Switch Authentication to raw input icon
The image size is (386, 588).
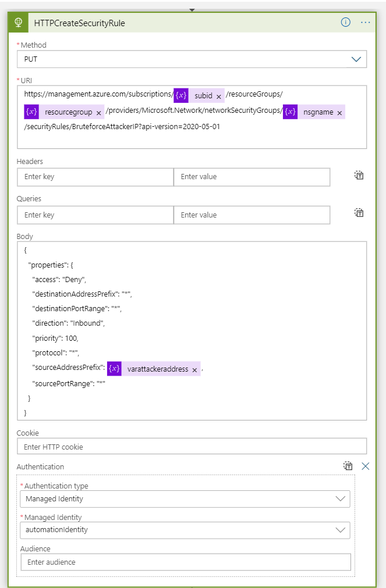348,466
